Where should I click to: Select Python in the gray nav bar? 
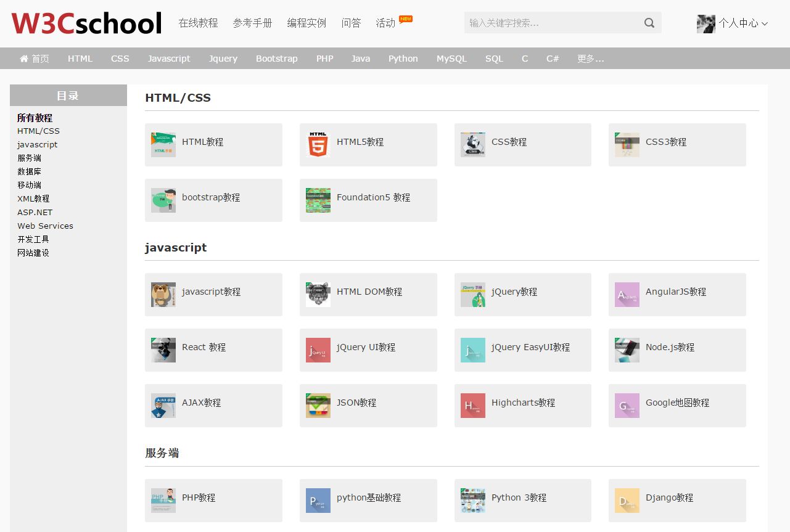pyautogui.click(x=403, y=59)
